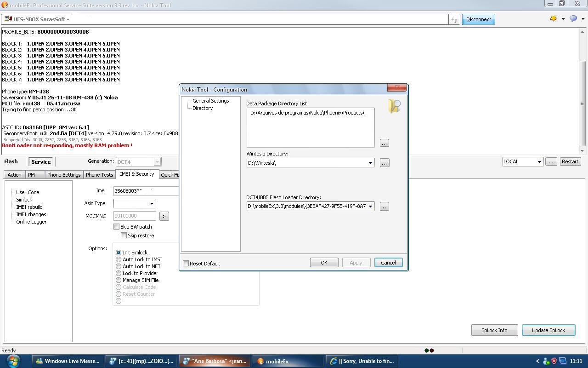Toggle Skip SW patch checkbox
Screen dimensions: 588x368
point(116,227)
